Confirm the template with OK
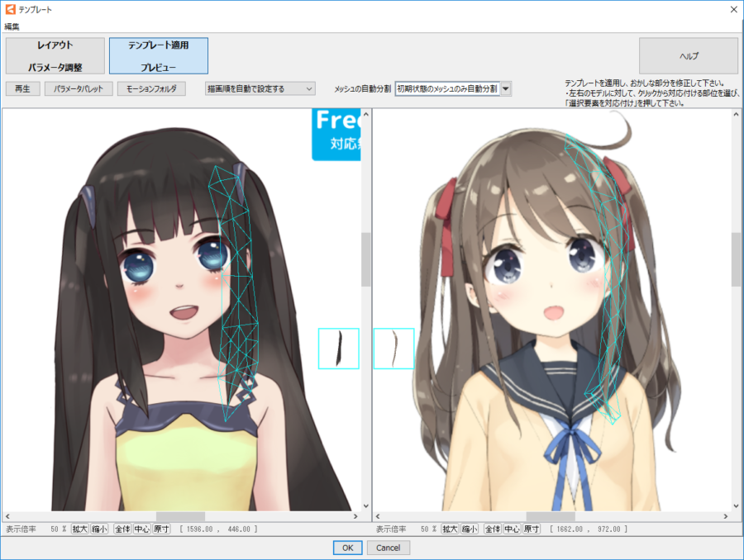This screenshot has height=560, width=744. click(x=348, y=548)
